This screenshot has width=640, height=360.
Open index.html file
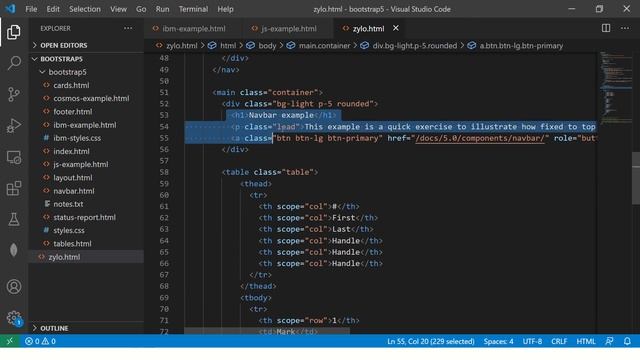point(71,151)
